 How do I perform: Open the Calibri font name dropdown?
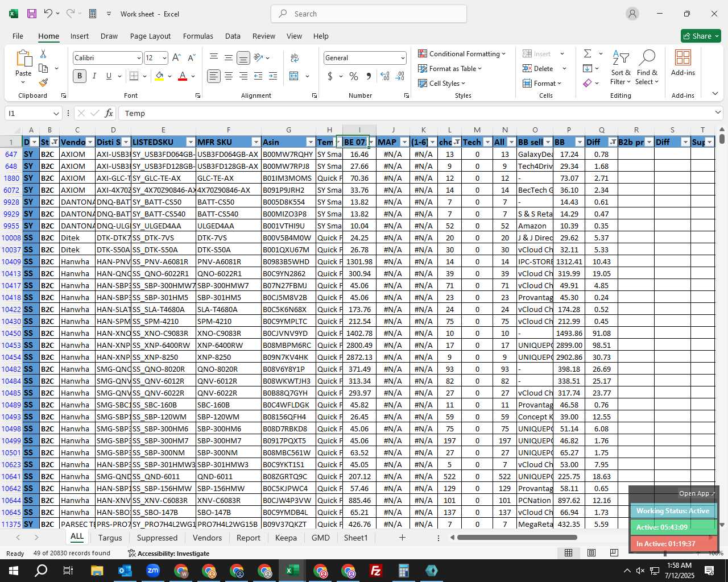coord(138,58)
